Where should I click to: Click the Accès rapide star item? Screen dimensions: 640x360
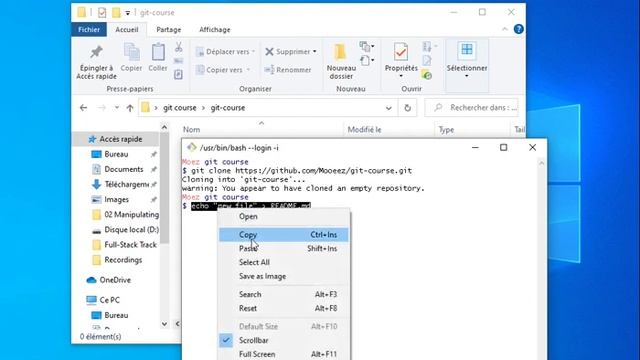116,139
